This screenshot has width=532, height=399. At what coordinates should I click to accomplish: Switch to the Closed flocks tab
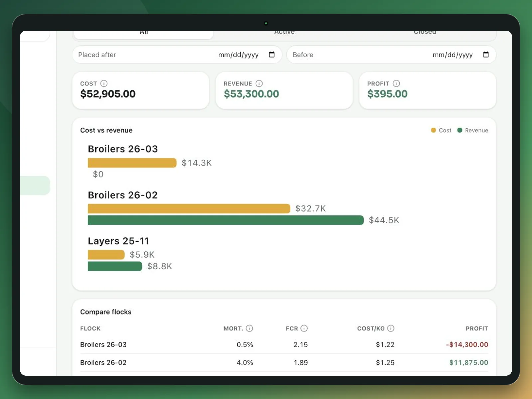click(x=425, y=33)
